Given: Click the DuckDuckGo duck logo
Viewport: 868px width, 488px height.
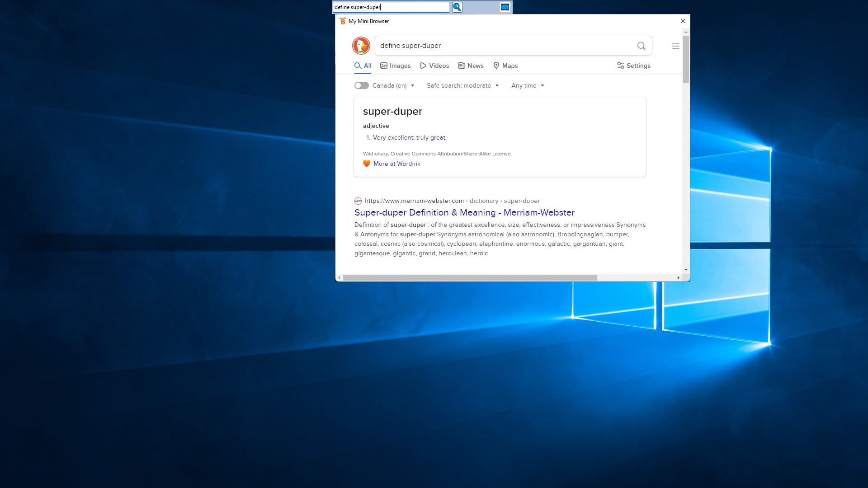Looking at the screenshot, I should tap(361, 46).
